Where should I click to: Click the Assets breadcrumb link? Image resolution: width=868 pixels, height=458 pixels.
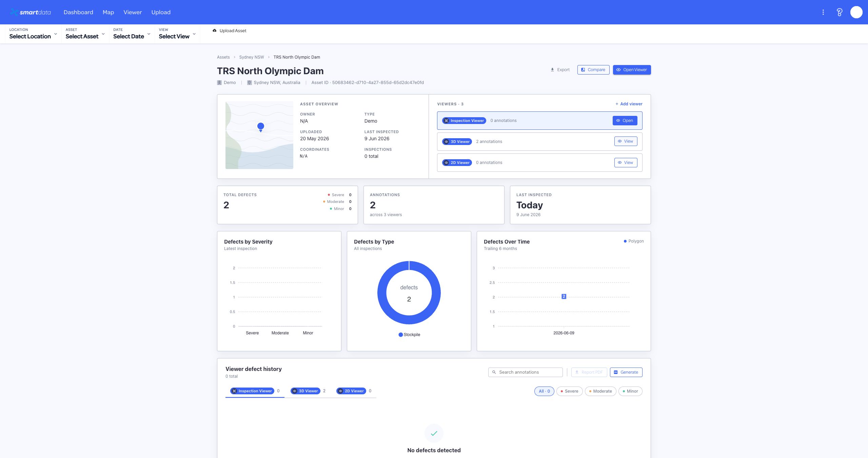(x=223, y=57)
